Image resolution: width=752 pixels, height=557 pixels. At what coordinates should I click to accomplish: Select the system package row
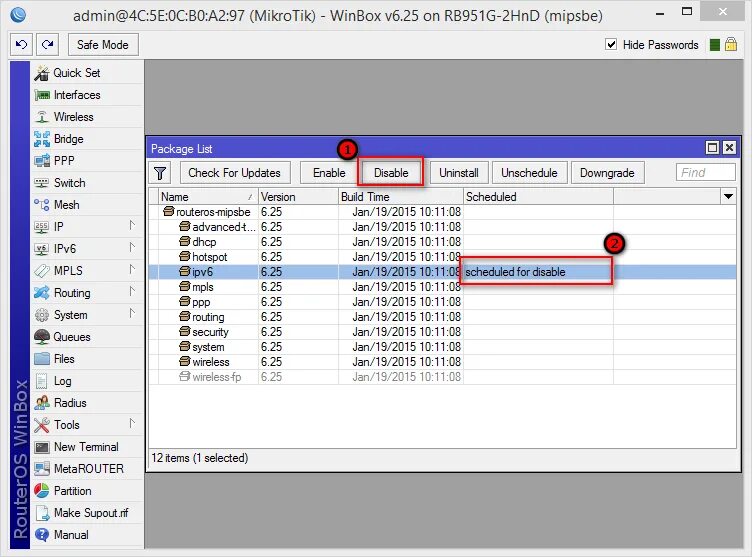(442, 347)
